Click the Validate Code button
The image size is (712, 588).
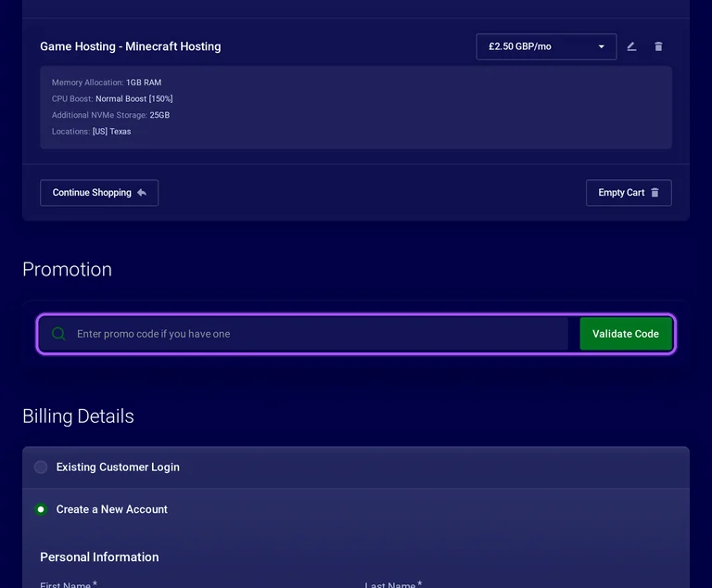625,334
